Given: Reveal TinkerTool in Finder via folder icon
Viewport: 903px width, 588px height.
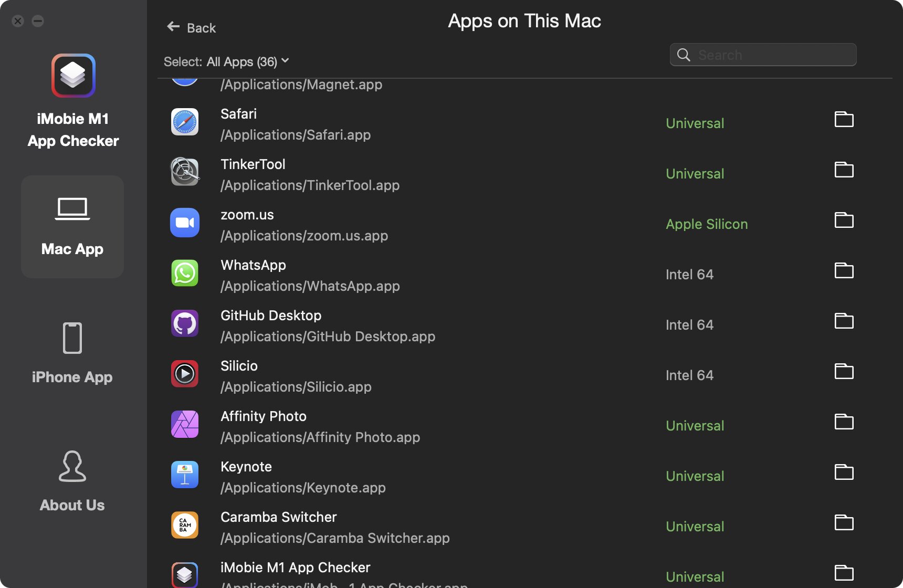Looking at the screenshot, I should [x=844, y=170].
